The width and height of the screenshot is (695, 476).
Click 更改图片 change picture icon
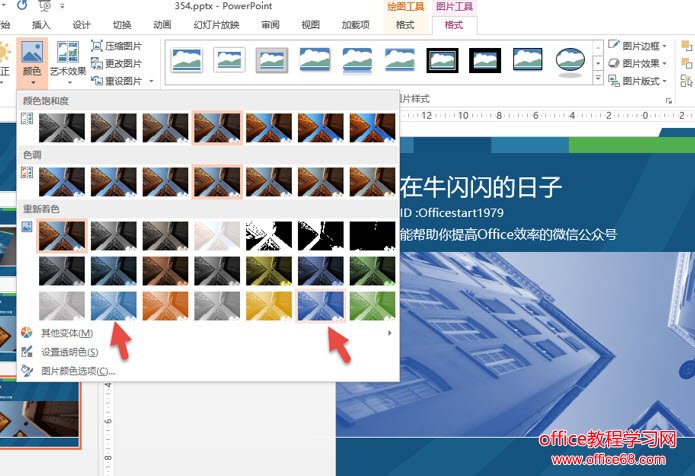click(x=97, y=63)
